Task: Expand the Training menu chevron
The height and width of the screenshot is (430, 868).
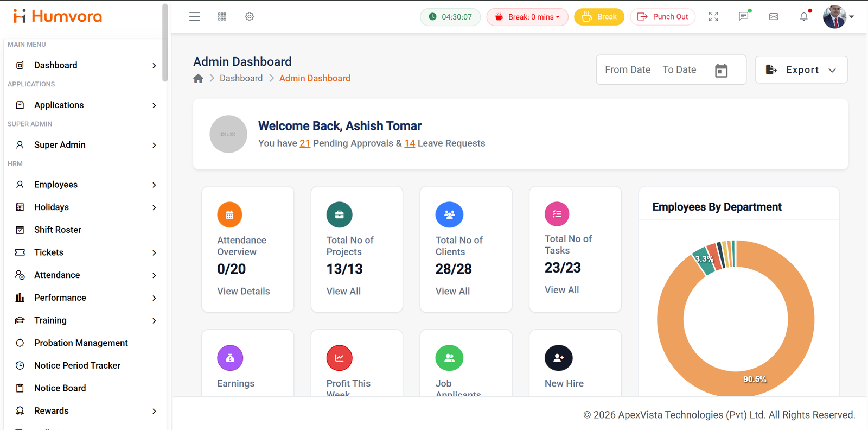Action: click(x=154, y=321)
